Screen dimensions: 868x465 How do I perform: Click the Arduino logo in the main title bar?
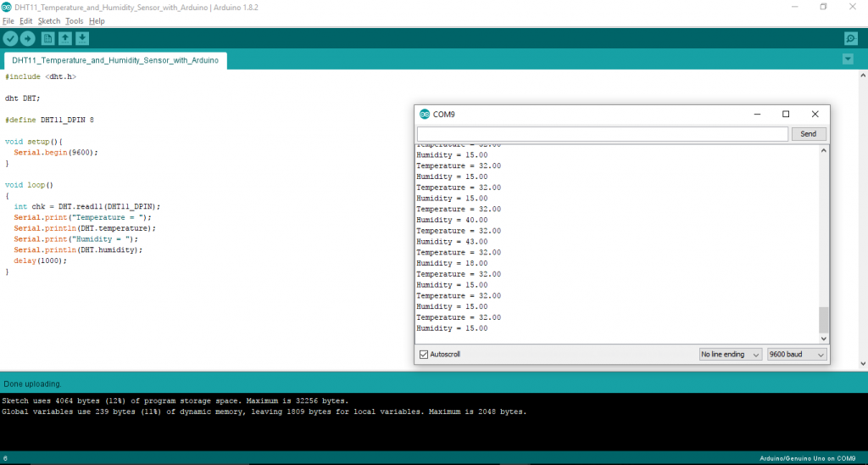pyautogui.click(x=7, y=7)
